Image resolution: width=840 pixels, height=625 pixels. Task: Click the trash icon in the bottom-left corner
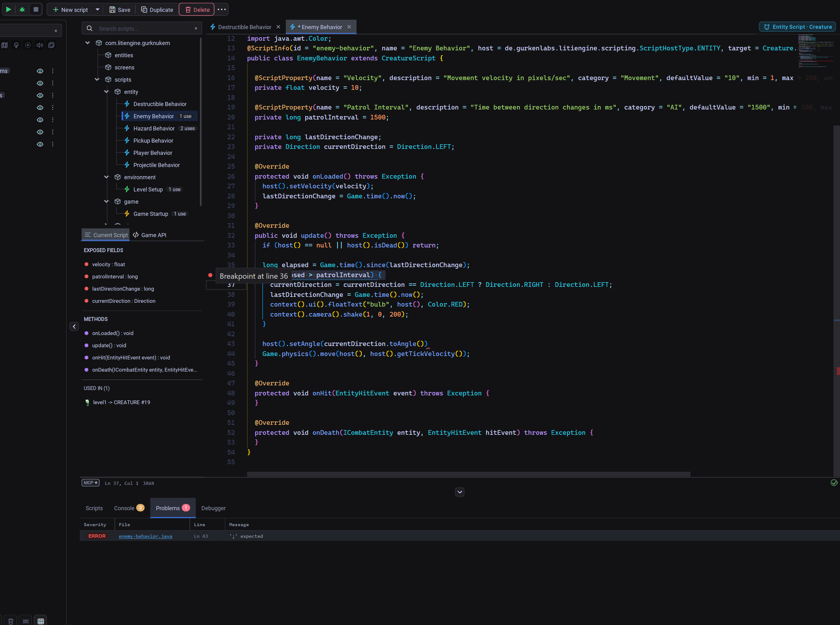[11, 621]
